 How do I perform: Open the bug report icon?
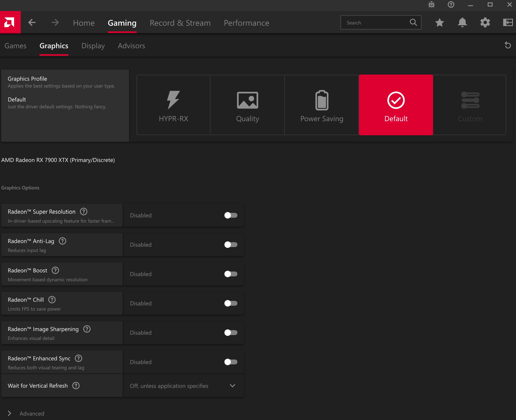click(x=431, y=5)
